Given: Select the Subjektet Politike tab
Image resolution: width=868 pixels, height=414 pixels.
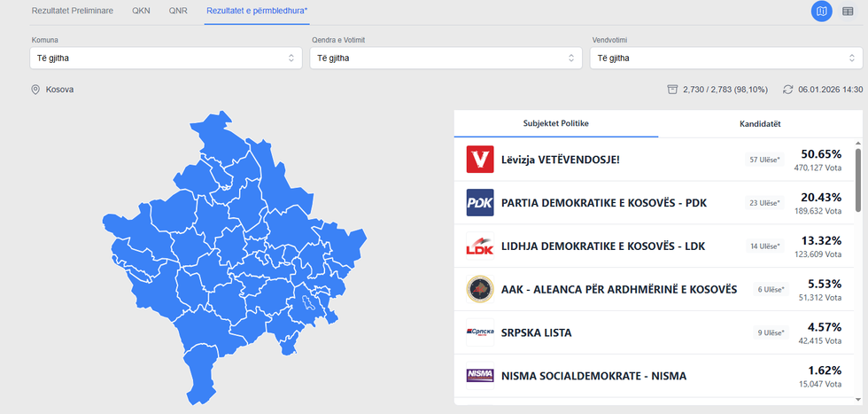Looking at the screenshot, I should click(555, 124).
